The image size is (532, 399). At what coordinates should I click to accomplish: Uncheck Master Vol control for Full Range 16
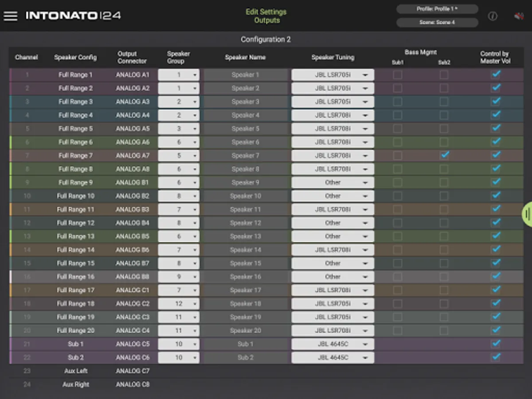point(496,277)
